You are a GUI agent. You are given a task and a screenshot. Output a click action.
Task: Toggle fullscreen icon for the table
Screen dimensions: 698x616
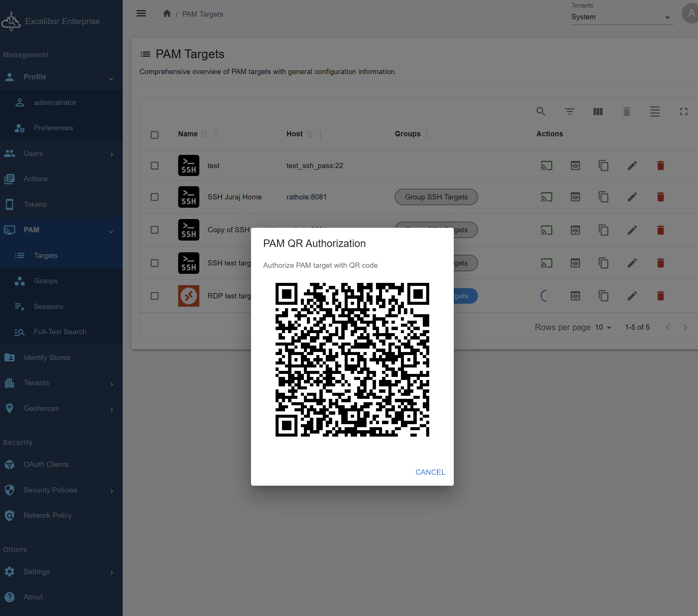point(684,111)
